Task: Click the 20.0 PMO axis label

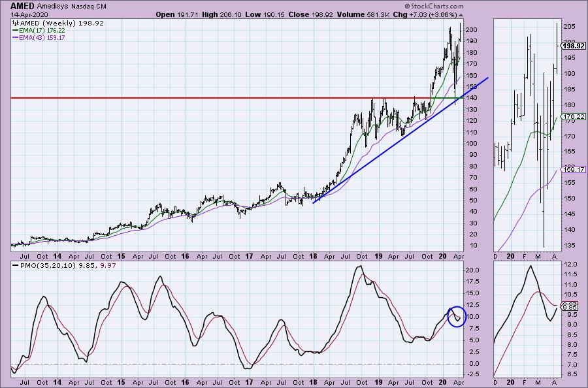Action: [472, 270]
